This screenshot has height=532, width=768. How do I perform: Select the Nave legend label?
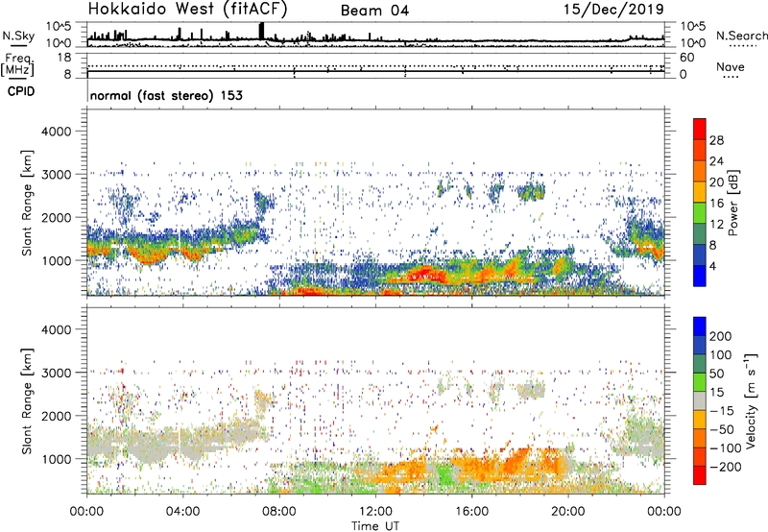tap(731, 66)
